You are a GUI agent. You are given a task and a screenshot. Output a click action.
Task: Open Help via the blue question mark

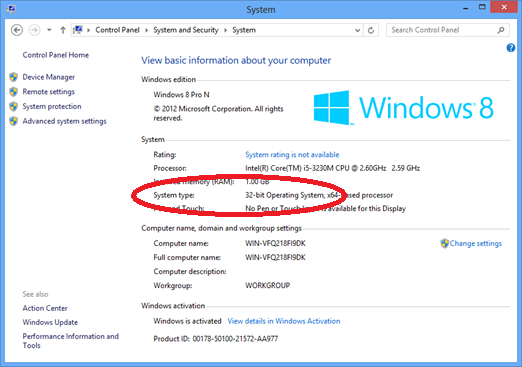coord(511,48)
